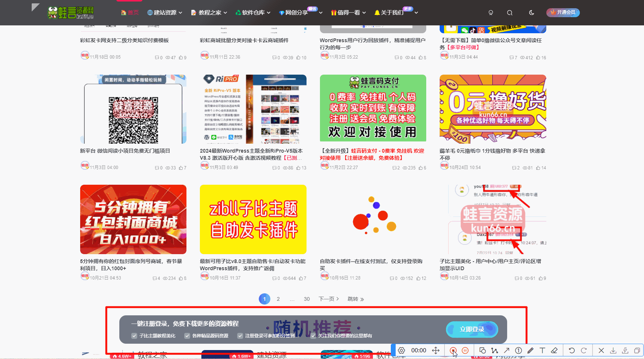
Task: Pause the screen recording
Action: coord(465,350)
